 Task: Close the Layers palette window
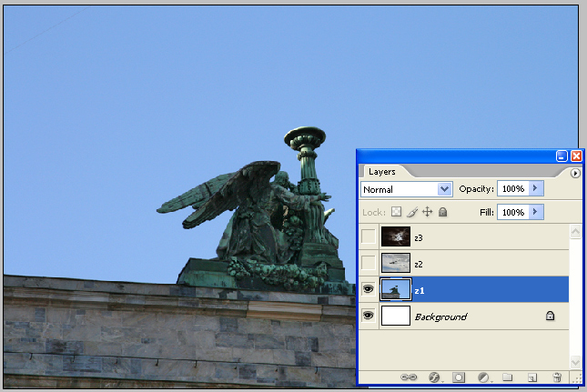pyautogui.click(x=576, y=156)
